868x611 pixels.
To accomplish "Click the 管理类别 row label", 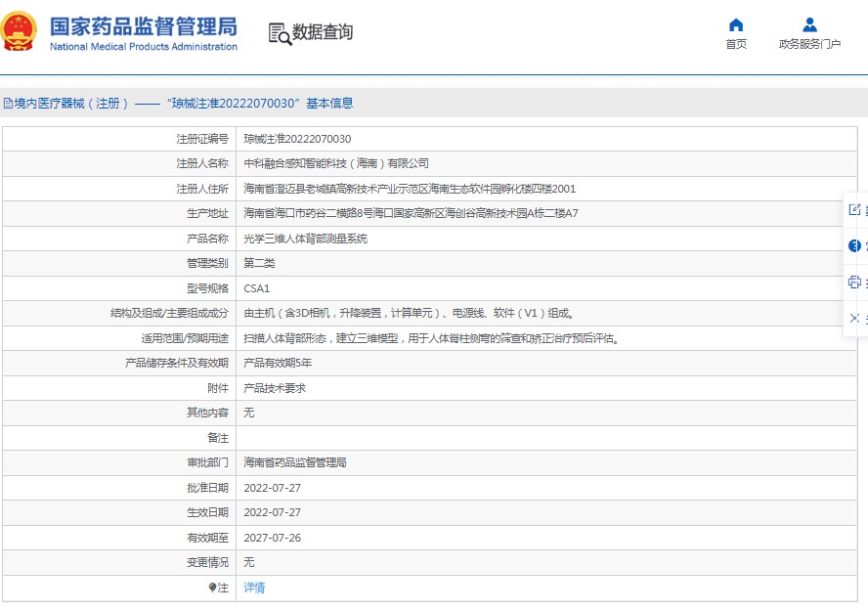I will pos(207,263).
